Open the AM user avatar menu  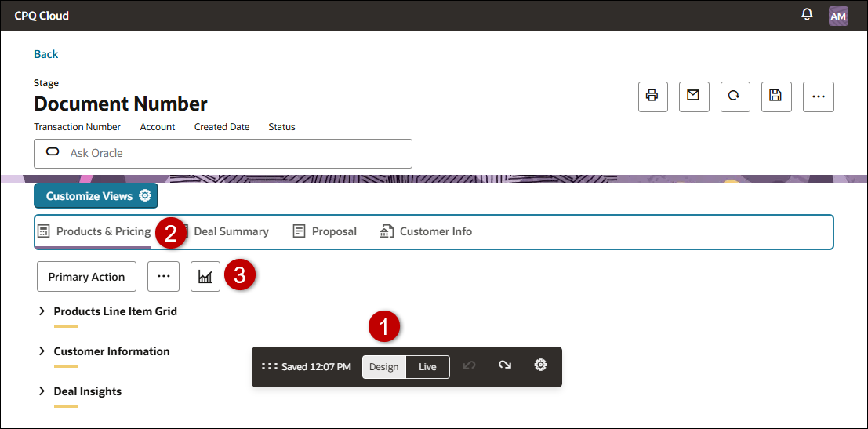(x=838, y=16)
